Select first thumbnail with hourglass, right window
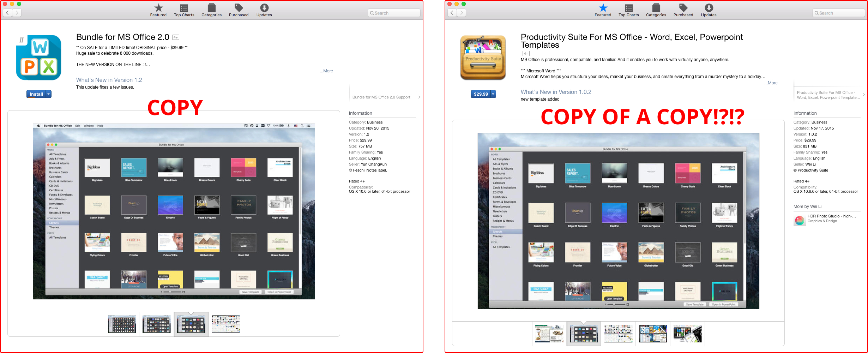Image resolution: width=868 pixels, height=353 pixels. click(549, 334)
